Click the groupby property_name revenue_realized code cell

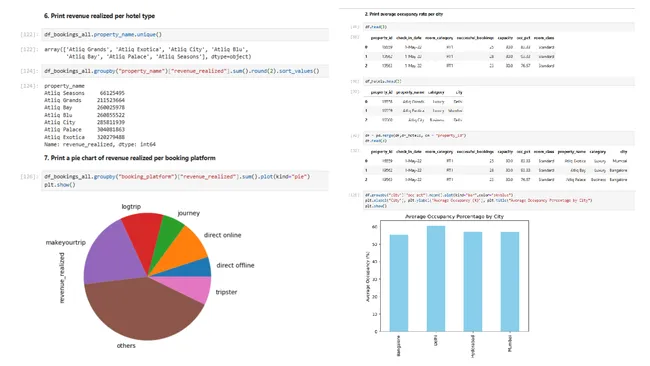(185, 71)
